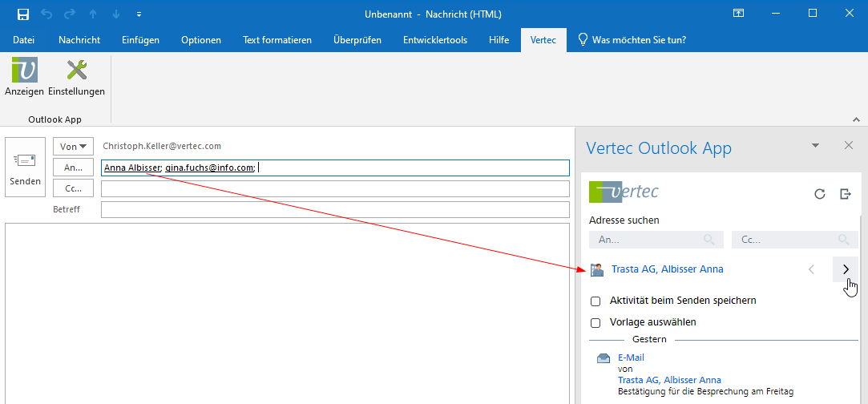The height and width of the screenshot is (404, 868).
Task: Enable Aktivität beim Senden speichern checkbox
Action: coord(595,301)
